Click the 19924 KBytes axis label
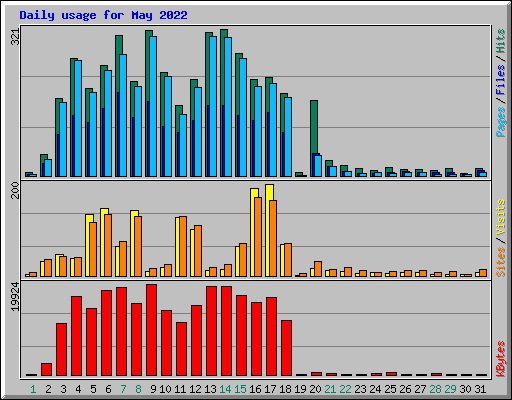 point(15,297)
